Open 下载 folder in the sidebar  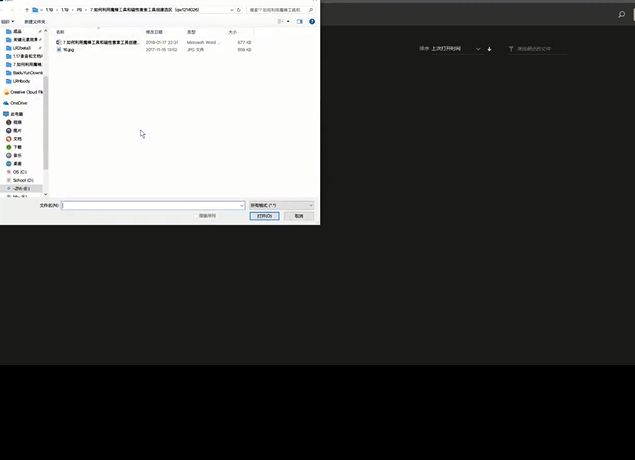coord(14,147)
